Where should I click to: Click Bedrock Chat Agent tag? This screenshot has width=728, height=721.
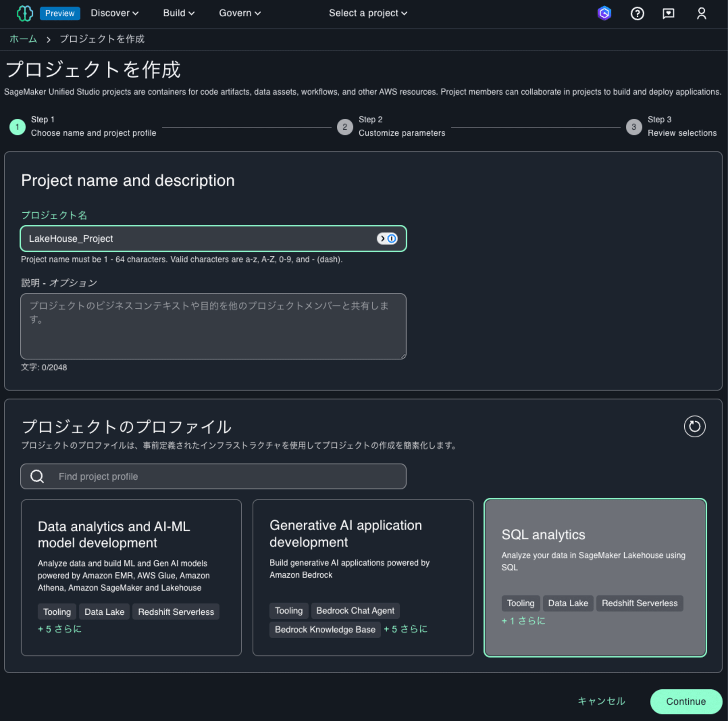point(355,611)
